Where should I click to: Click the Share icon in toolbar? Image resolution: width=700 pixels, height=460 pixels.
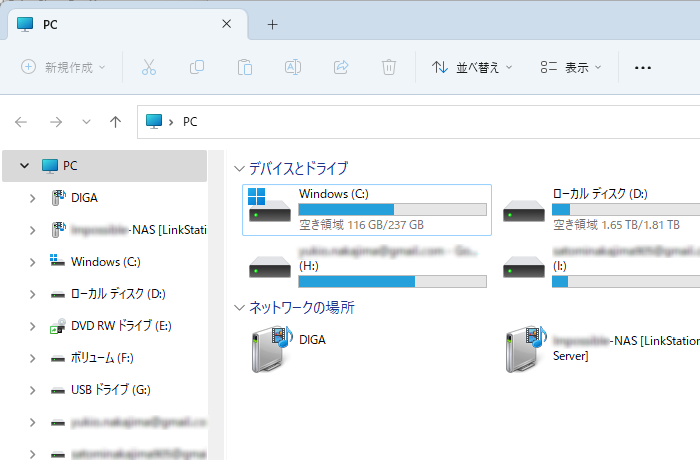[x=341, y=67]
